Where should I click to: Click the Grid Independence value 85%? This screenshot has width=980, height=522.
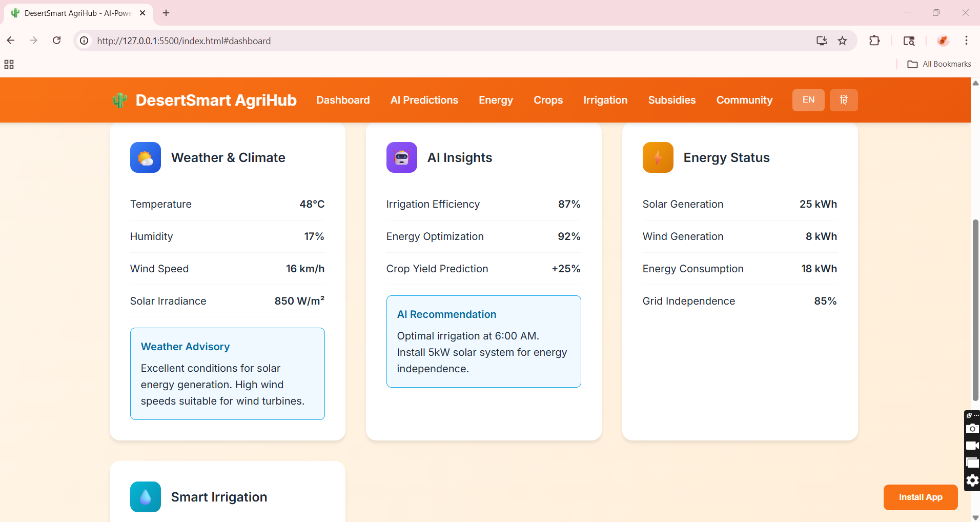pyautogui.click(x=825, y=301)
